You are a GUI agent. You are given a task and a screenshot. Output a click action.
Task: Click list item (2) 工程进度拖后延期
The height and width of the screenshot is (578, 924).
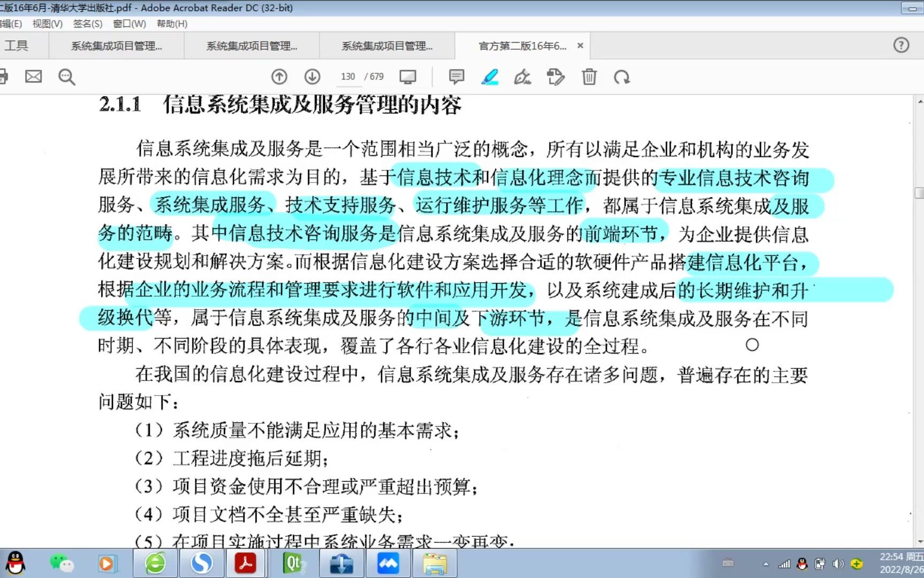tap(232, 459)
